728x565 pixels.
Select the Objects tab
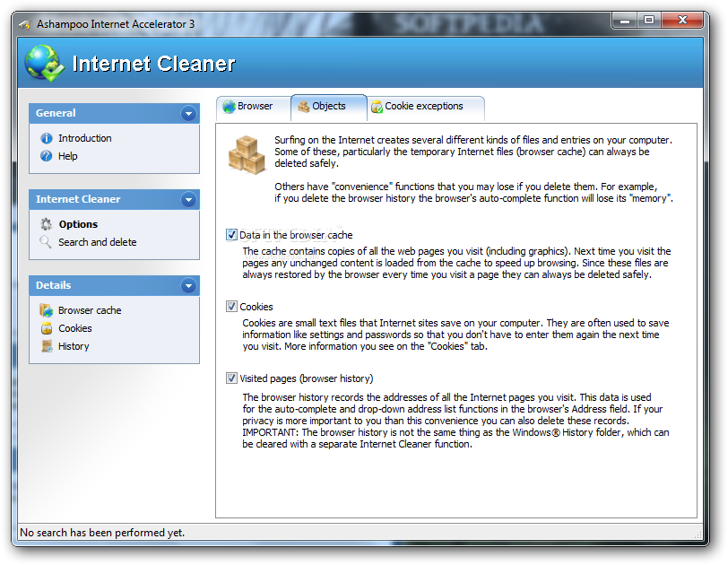click(329, 108)
